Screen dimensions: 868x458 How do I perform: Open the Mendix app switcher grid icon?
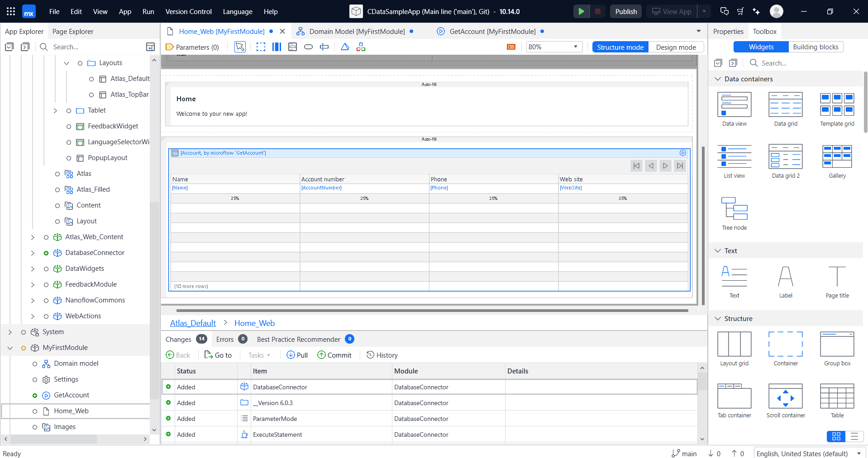tap(11, 11)
